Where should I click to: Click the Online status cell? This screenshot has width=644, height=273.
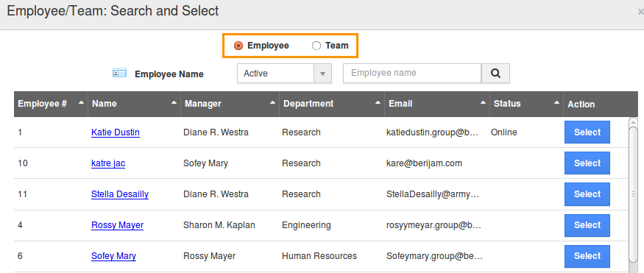[x=504, y=132]
